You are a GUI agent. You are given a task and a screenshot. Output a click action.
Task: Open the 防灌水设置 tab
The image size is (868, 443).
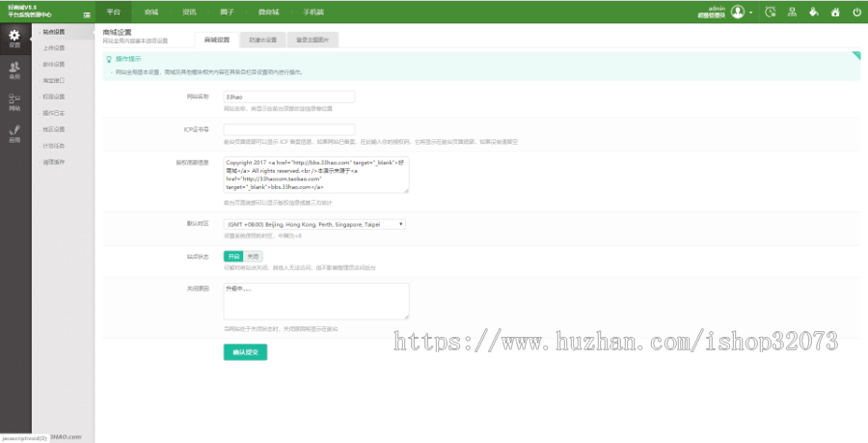263,40
